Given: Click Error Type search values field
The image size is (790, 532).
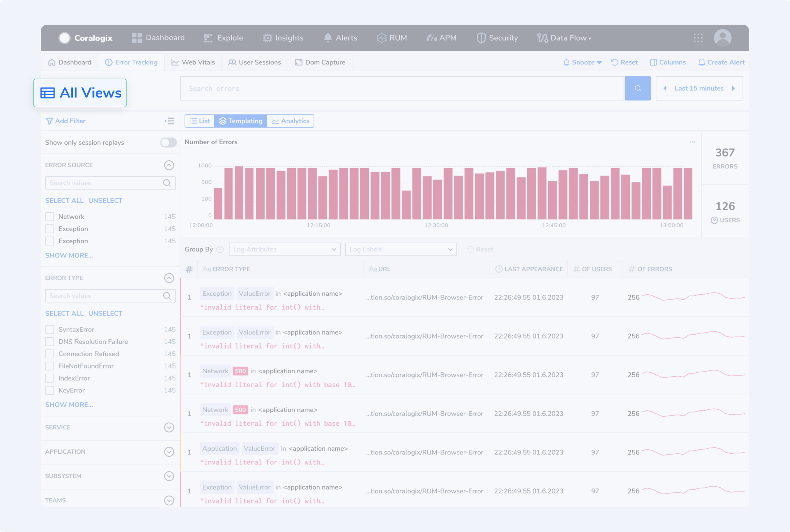Looking at the screenshot, I should coord(110,296).
